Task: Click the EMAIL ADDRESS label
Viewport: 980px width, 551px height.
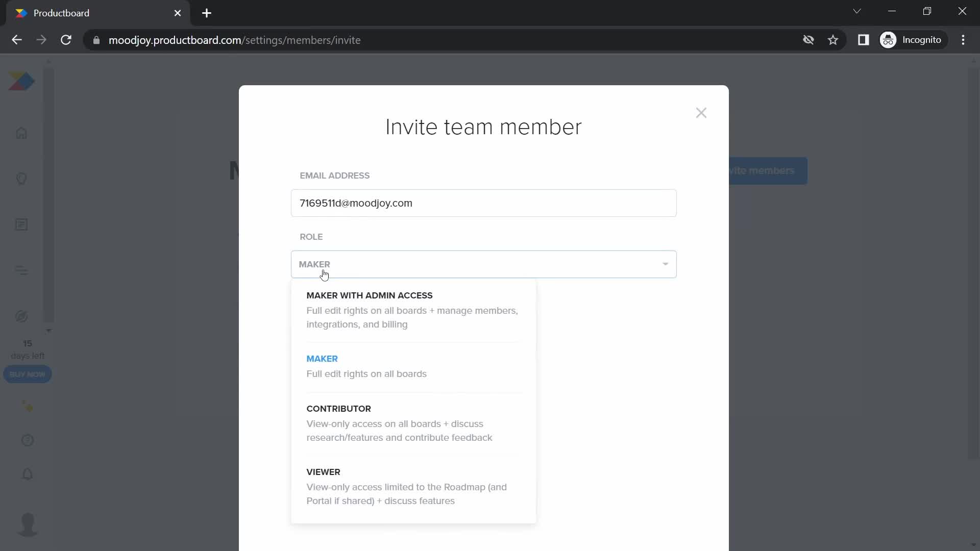Action: click(x=334, y=176)
